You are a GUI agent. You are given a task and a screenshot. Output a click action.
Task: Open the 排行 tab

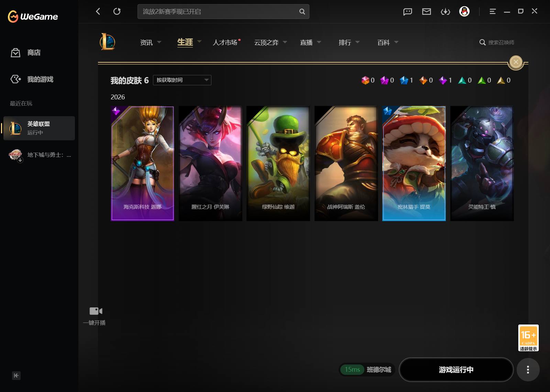pos(345,42)
